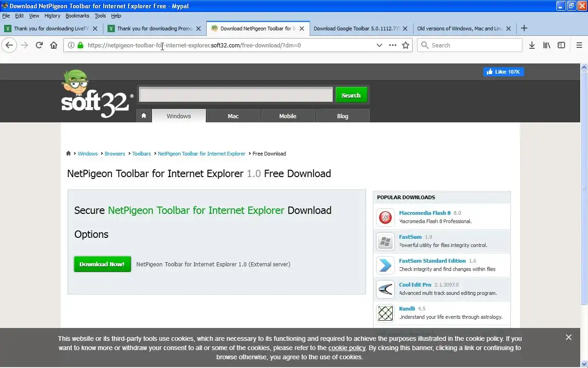Open the Tools menu
Screen dimensions: 588x368
[x=100, y=16]
